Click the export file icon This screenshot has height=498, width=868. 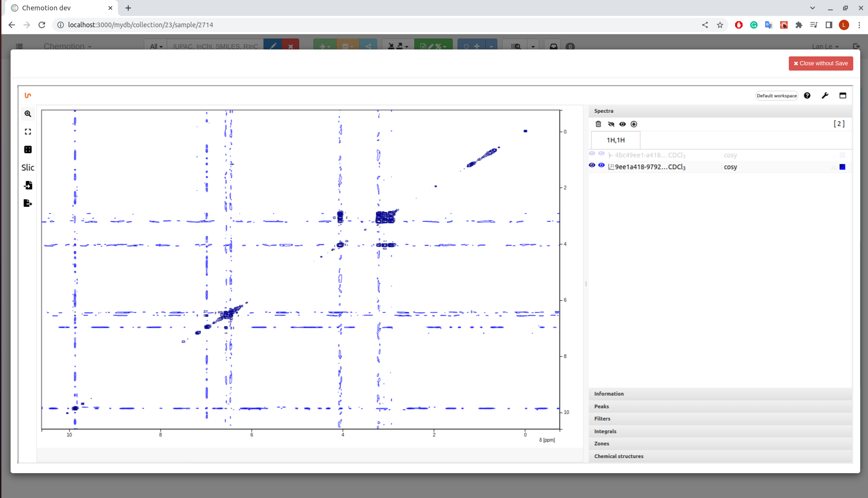click(x=28, y=203)
